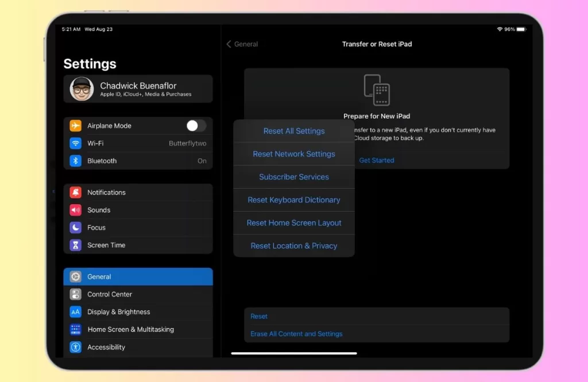Viewport: 588px width, 382px height.
Task: Open Focus label in sidebar
Action: pyautogui.click(x=96, y=228)
